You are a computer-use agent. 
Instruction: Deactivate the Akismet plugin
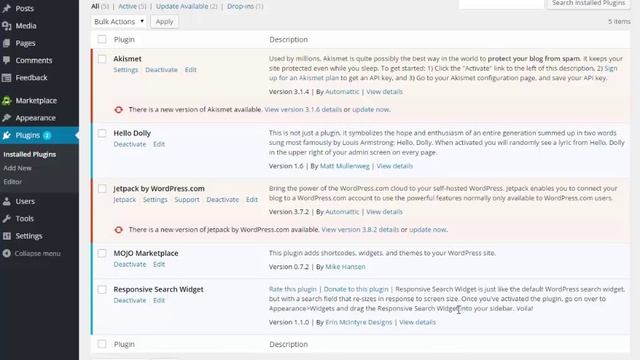[161, 70]
